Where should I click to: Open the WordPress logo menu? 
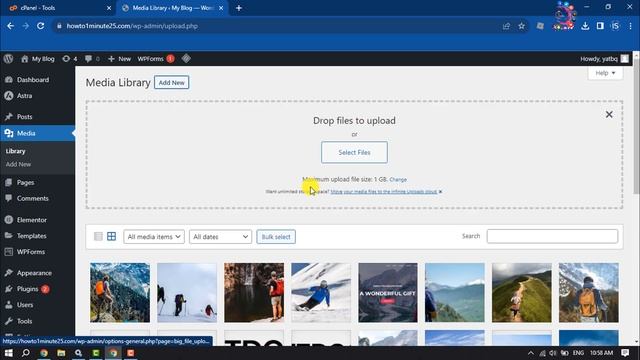[8, 59]
